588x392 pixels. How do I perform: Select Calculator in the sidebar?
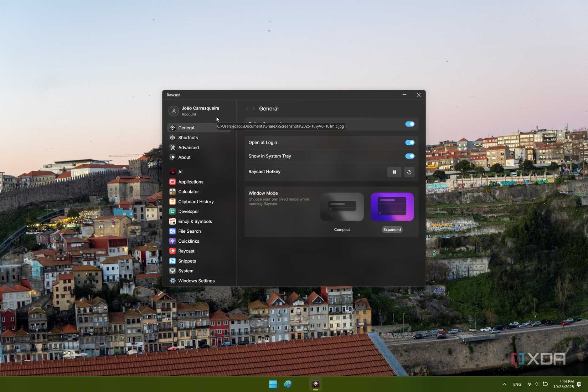pyautogui.click(x=199, y=192)
